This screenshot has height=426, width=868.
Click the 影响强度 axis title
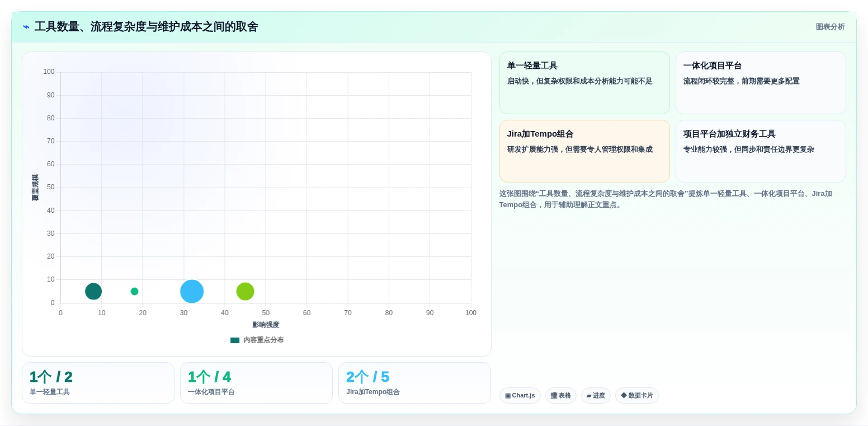click(x=266, y=325)
